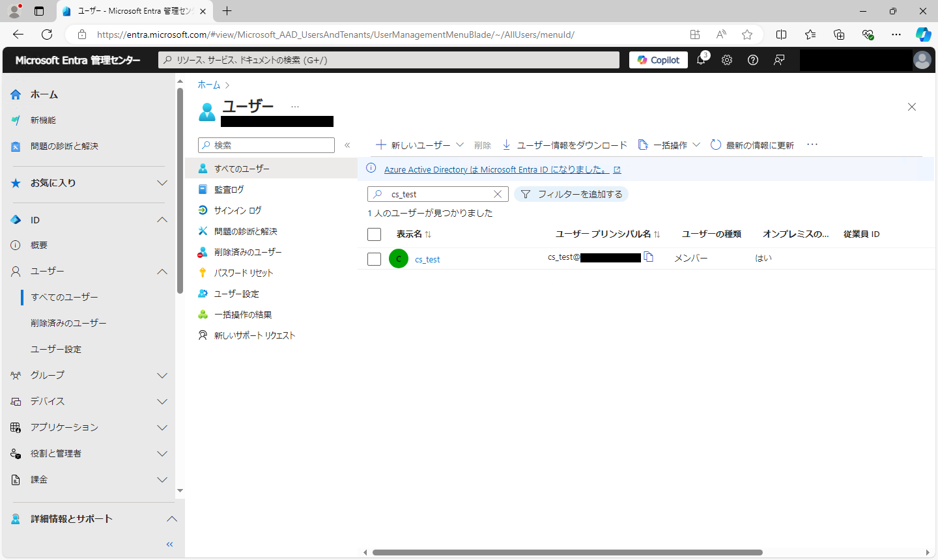Collapse the ユーザー nav group chevron

162,272
